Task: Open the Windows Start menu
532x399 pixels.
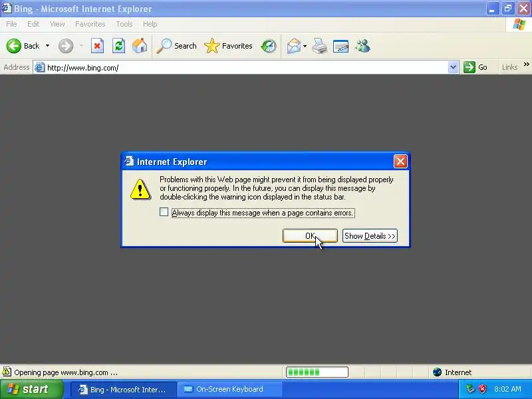Action: [x=32, y=389]
